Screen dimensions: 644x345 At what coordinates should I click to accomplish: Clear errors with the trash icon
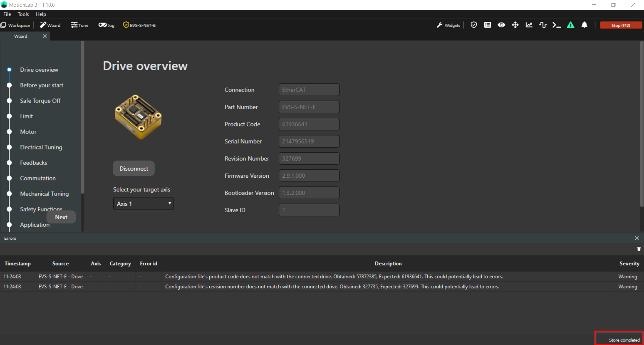click(639, 249)
